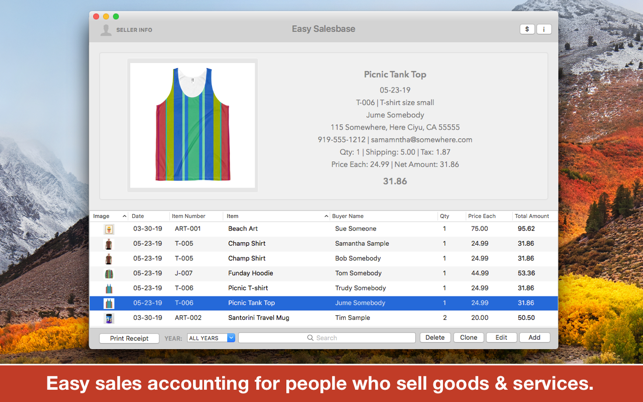Click 'Tom Somebody' buyer name
The image size is (643, 402).
click(358, 273)
